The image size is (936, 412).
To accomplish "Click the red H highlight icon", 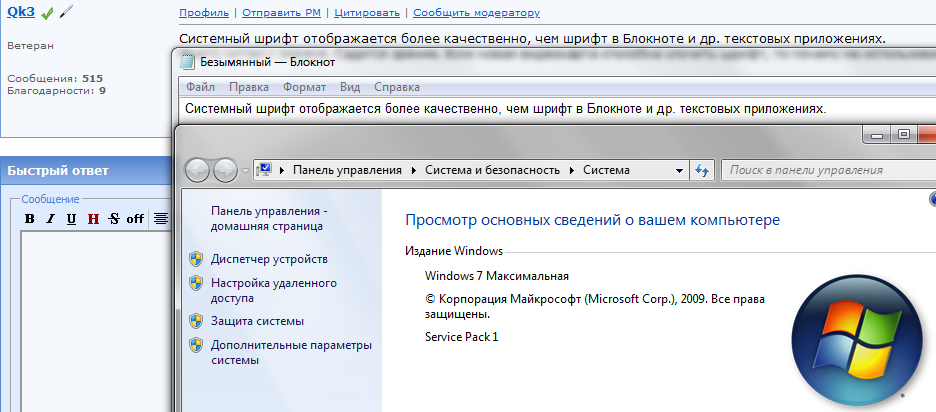I will coord(93,219).
